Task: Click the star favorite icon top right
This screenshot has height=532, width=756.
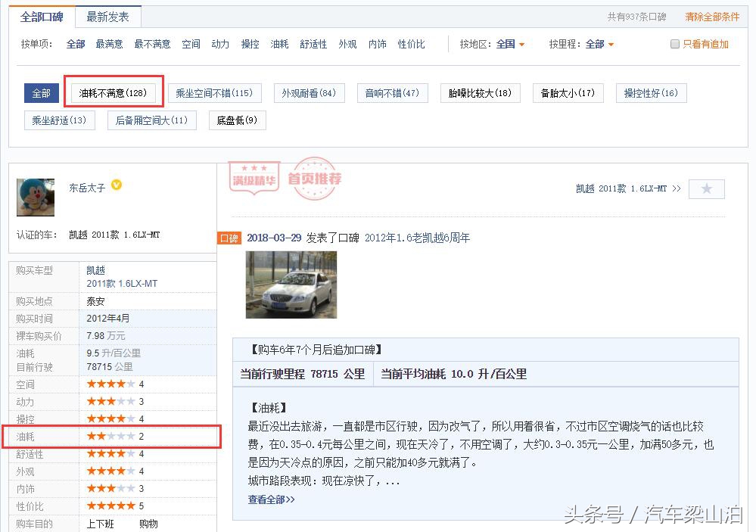Action: [706, 189]
